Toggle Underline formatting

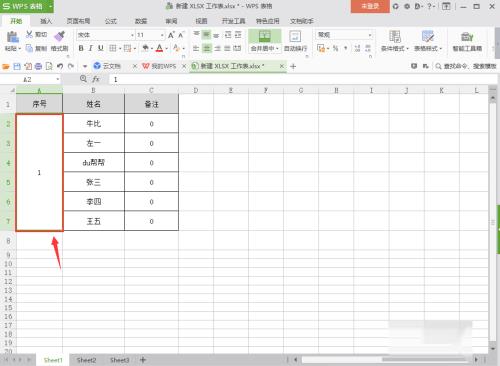101,48
